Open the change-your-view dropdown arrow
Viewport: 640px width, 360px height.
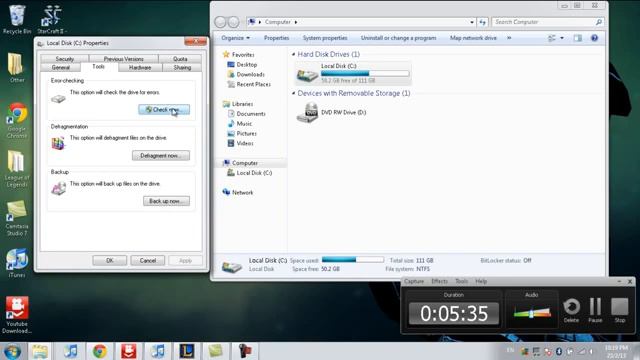(x=562, y=38)
